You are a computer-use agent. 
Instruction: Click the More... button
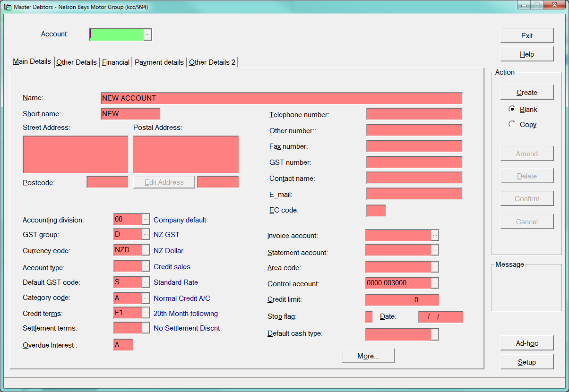(x=368, y=356)
